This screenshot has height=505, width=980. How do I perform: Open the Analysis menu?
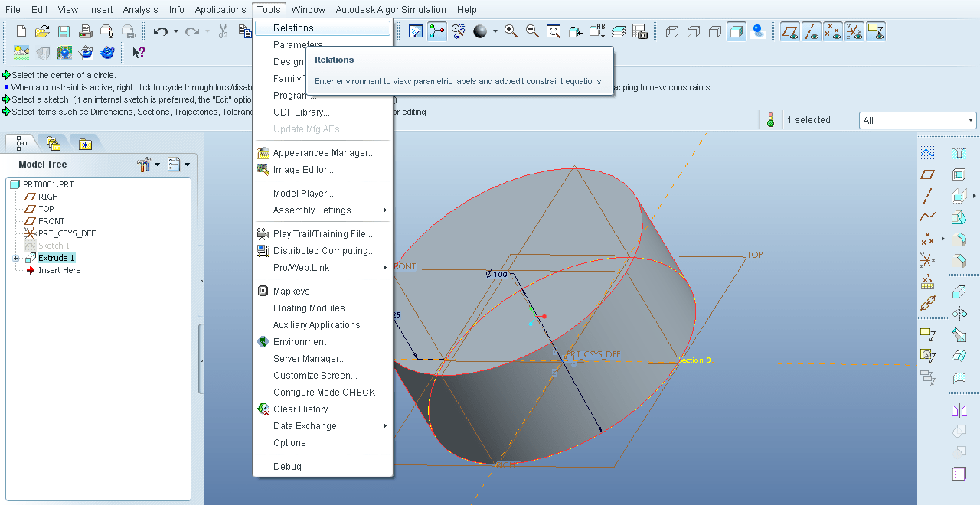140,10
